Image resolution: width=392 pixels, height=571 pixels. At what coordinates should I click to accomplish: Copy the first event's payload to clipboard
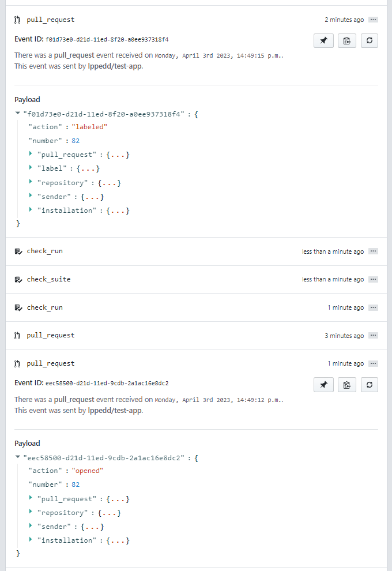pyautogui.click(x=346, y=40)
